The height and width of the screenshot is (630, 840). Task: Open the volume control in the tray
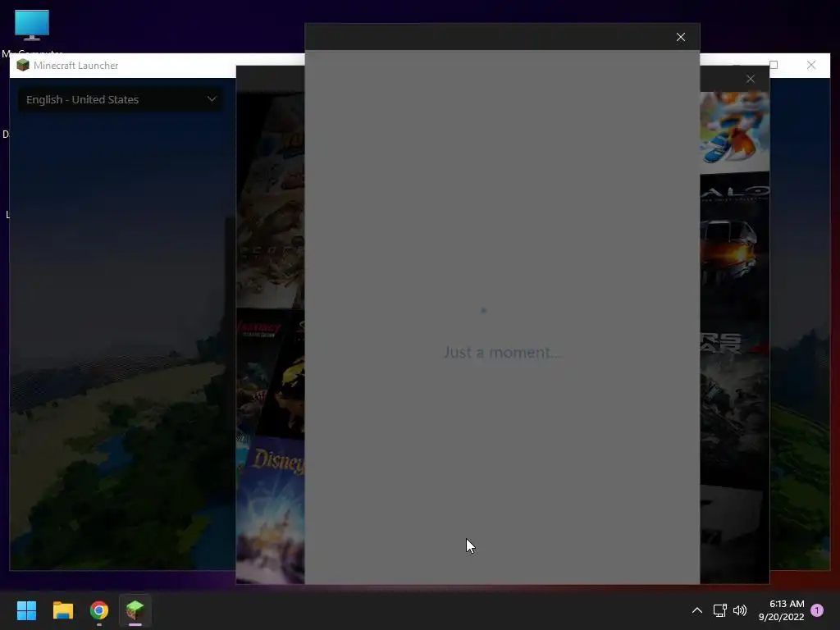click(740, 610)
